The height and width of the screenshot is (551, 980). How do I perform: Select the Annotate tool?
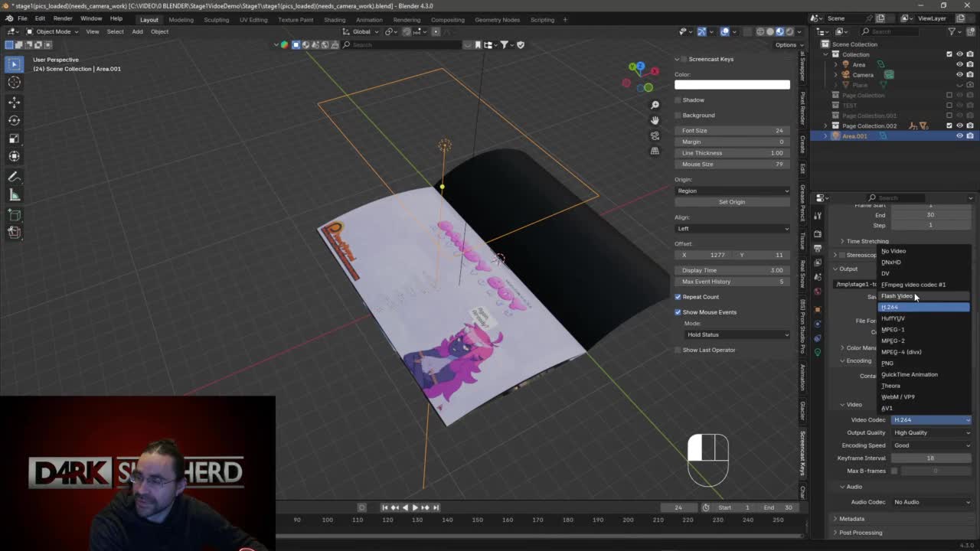pos(14,177)
